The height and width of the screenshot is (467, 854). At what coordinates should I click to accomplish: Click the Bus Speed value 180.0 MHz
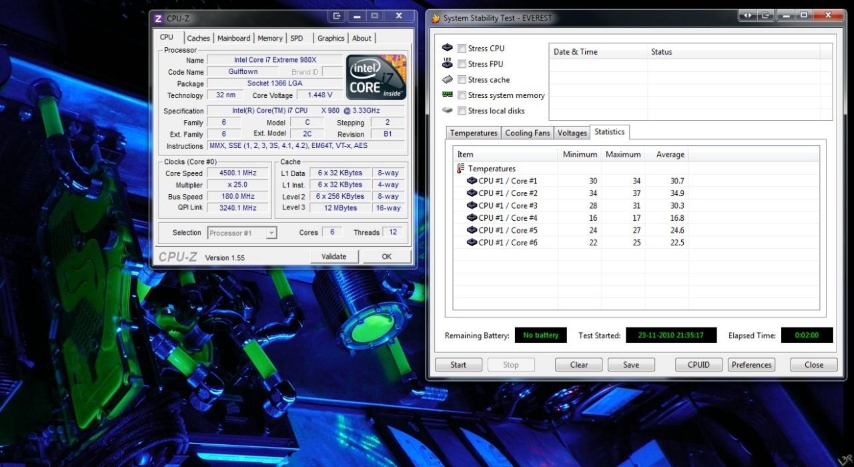237,196
